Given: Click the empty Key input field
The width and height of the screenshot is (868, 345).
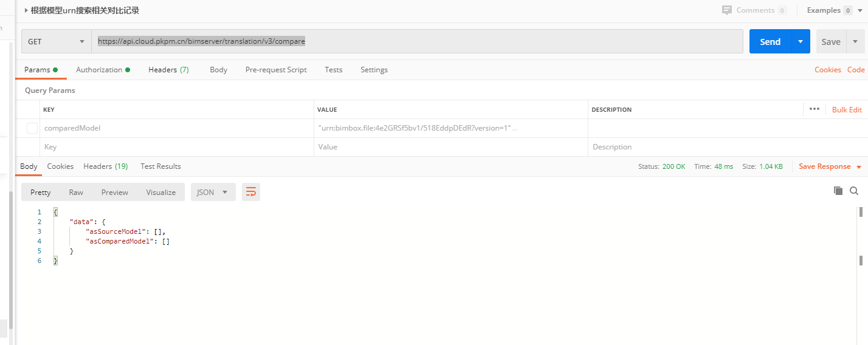Looking at the screenshot, I should 176,147.
